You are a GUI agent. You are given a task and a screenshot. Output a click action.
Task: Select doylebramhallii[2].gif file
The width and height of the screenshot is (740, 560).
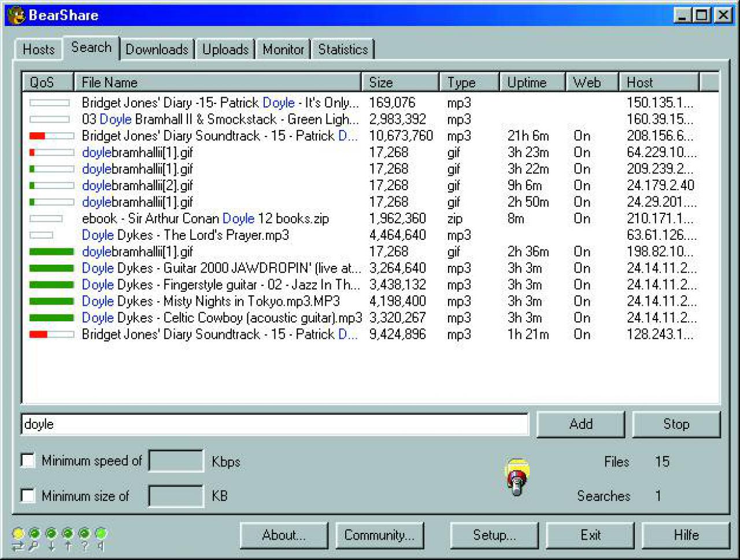(x=137, y=186)
